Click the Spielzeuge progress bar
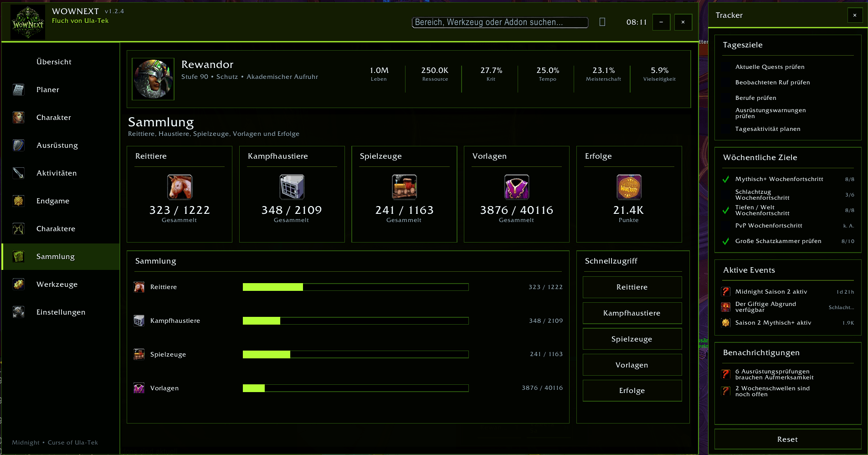The image size is (868, 455). pos(355,354)
